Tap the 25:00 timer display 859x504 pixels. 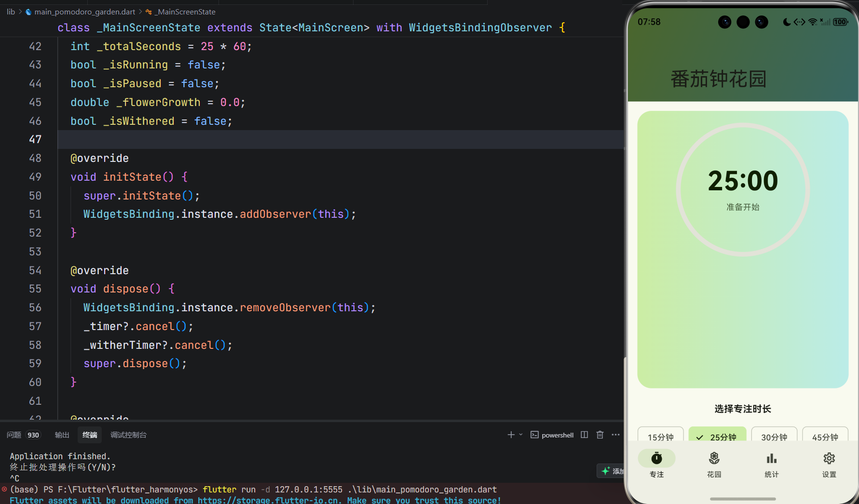(x=743, y=181)
